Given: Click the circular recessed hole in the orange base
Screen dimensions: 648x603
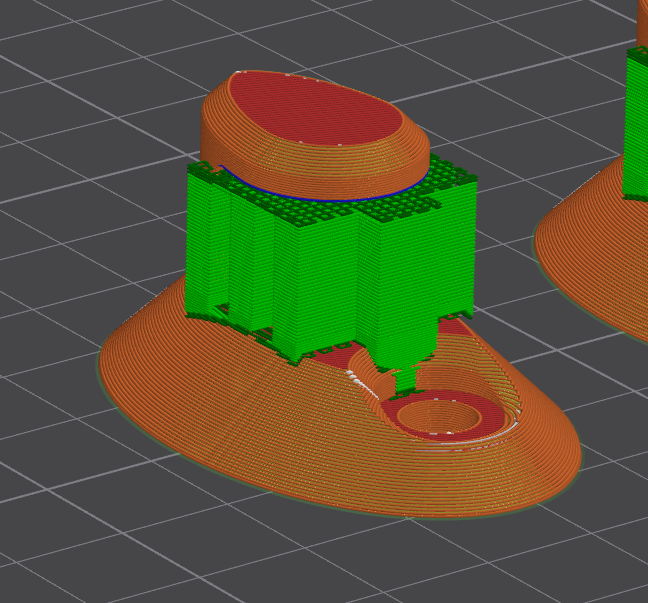Looking at the screenshot, I should (x=439, y=417).
